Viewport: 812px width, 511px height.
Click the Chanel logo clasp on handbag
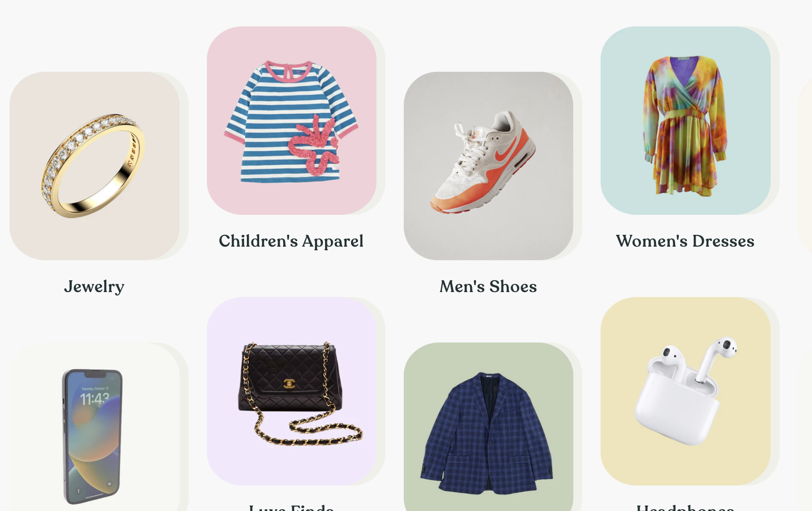(289, 383)
